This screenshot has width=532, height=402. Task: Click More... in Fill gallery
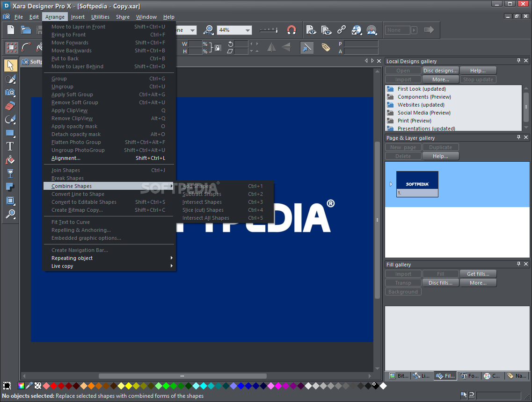coord(478,283)
